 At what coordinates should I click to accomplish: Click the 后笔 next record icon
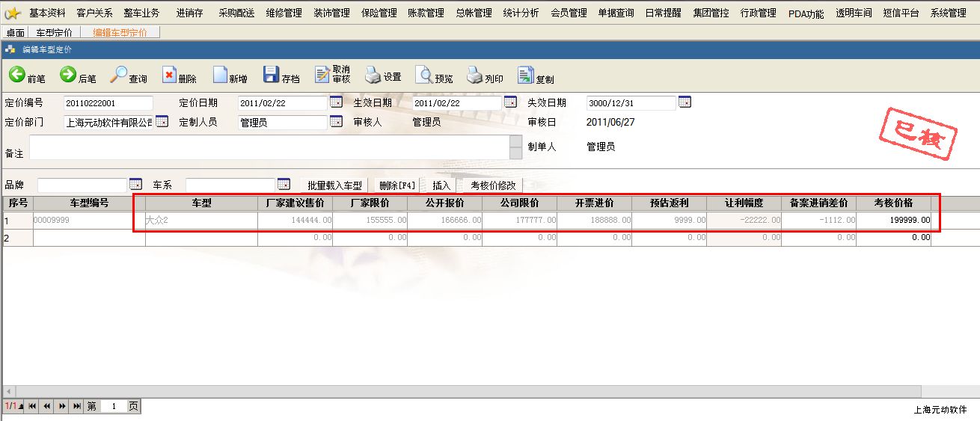coord(68,75)
